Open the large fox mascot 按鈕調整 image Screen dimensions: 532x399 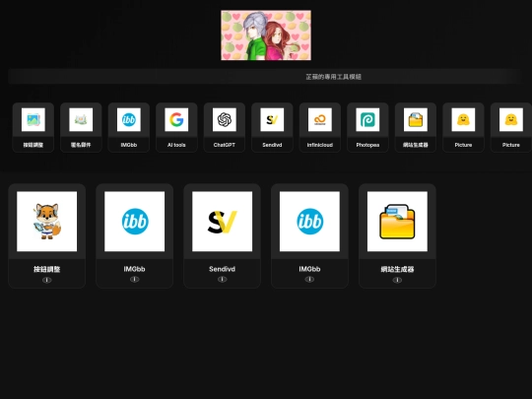47,222
